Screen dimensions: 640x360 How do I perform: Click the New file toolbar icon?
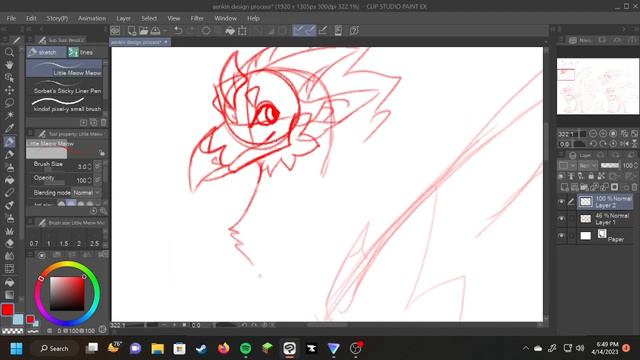coord(131,31)
